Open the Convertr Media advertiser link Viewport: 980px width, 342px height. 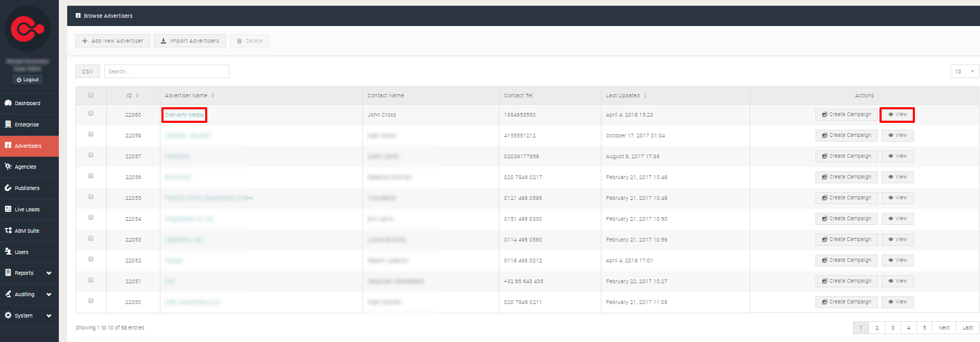pyautogui.click(x=184, y=115)
